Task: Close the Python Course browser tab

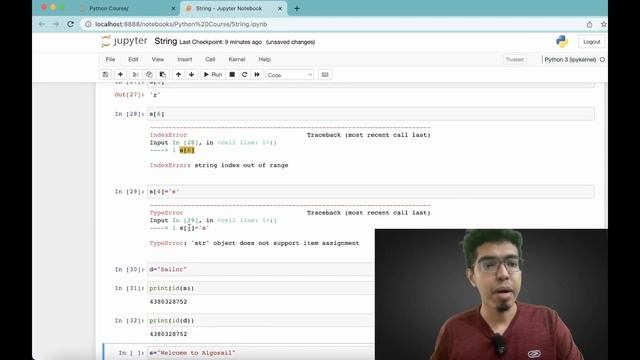Action: tap(173, 8)
